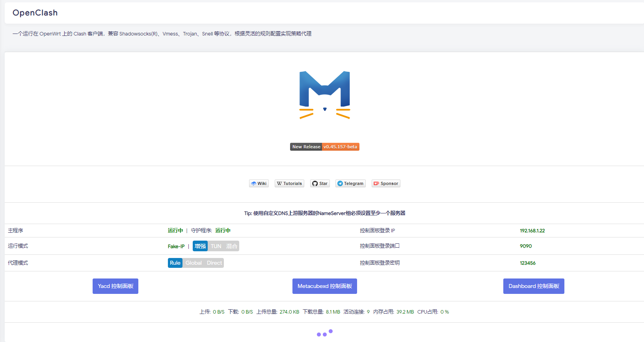Open the Yacd 控制面板 button
Viewport: 644px width, 342px height.
[115, 286]
